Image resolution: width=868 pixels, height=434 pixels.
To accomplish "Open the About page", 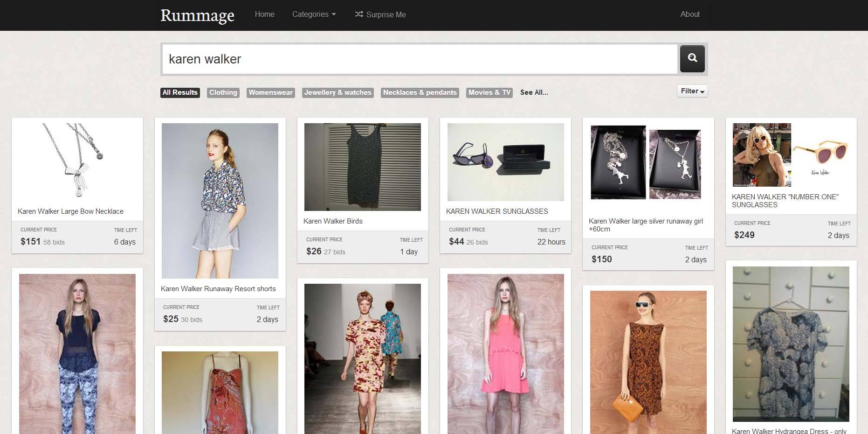I will (x=689, y=14).
